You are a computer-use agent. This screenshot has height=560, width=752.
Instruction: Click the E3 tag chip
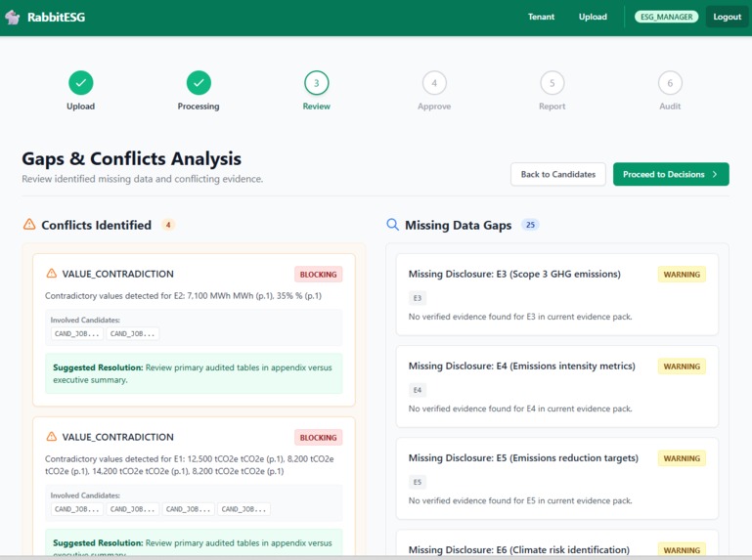418,298
